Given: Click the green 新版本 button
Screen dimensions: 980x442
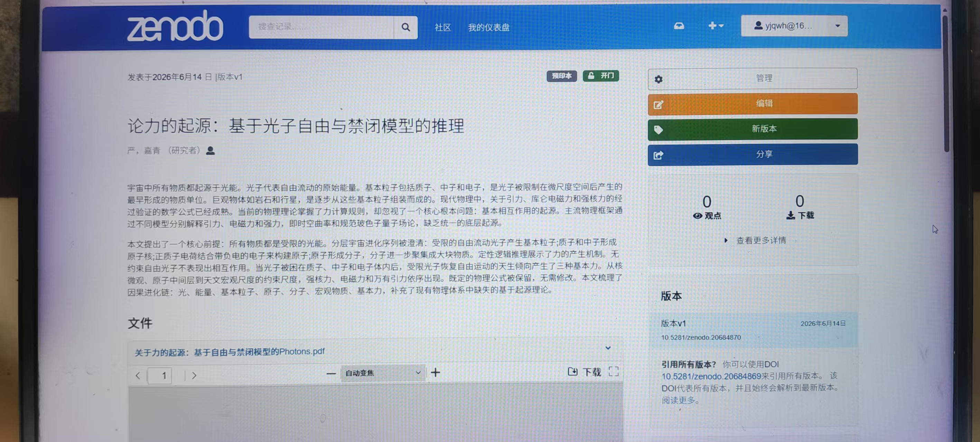Looking at the screenshot, I should 753,129.
